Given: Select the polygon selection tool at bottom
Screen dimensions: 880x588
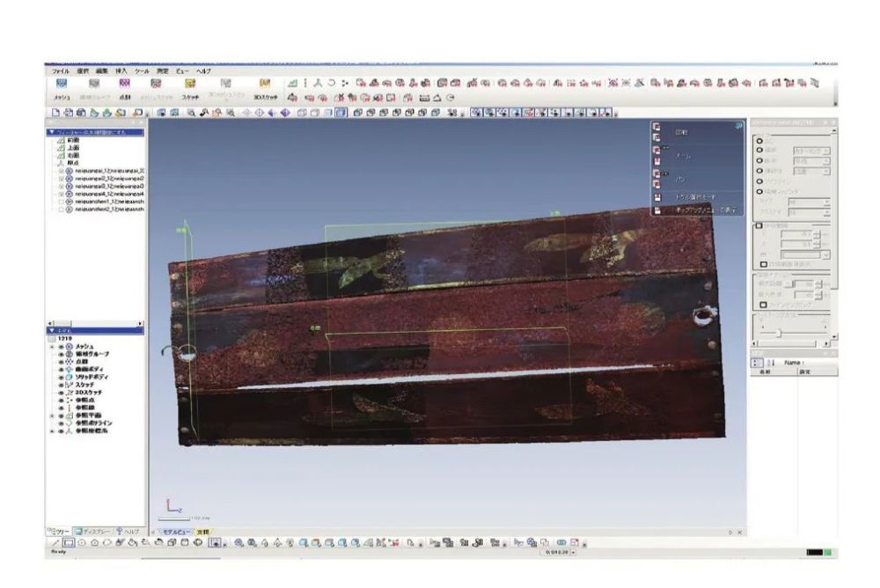Looking at the screenshot, I should click(94, 542).
